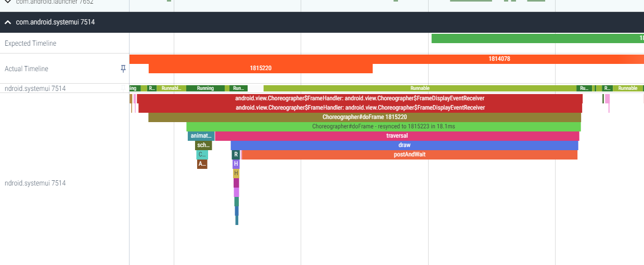Select the Expected Timeline track label
This screenshot has width=644, height=265.
click(x=30, y=43)
